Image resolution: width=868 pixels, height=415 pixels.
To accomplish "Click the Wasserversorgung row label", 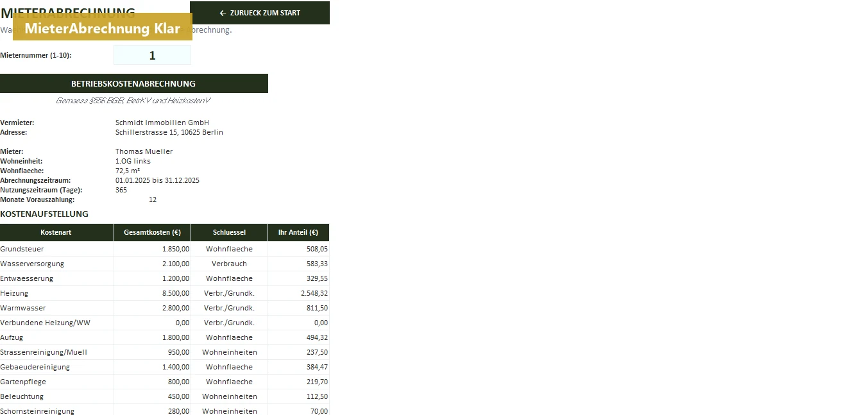I will (32, 264).
